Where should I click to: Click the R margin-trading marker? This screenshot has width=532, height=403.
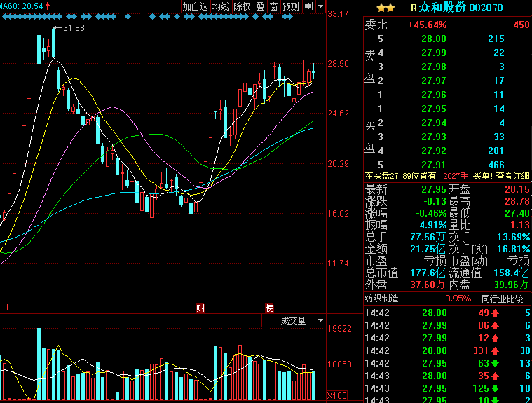click(414, 8)
